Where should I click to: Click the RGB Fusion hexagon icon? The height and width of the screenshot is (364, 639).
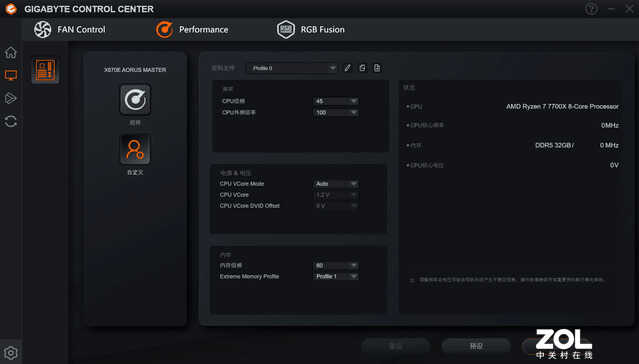286,29
